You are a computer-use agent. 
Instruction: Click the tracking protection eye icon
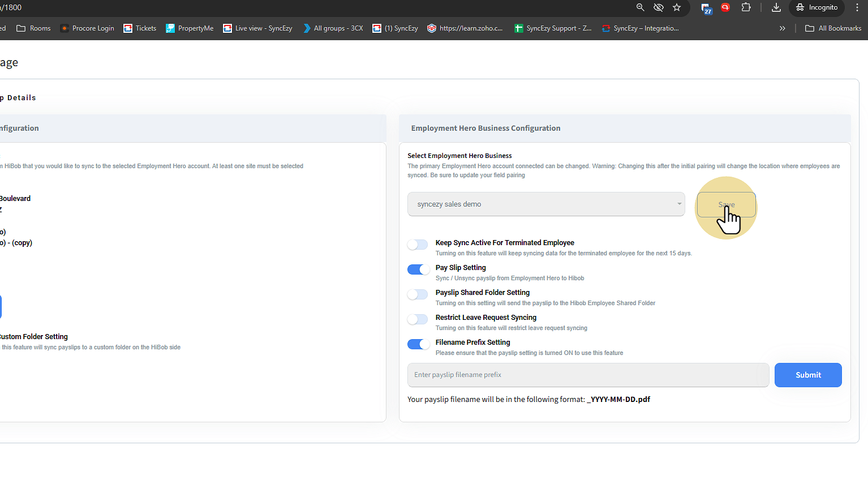pos(659,7)
